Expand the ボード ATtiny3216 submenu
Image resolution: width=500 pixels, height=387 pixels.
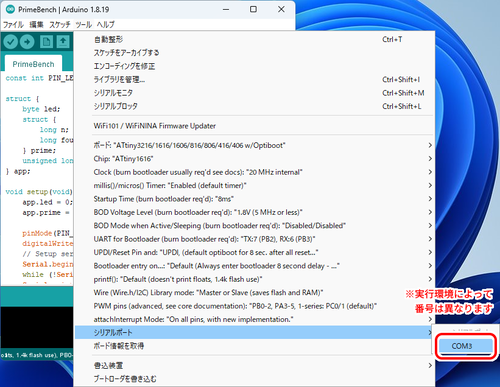coord(254,145)
